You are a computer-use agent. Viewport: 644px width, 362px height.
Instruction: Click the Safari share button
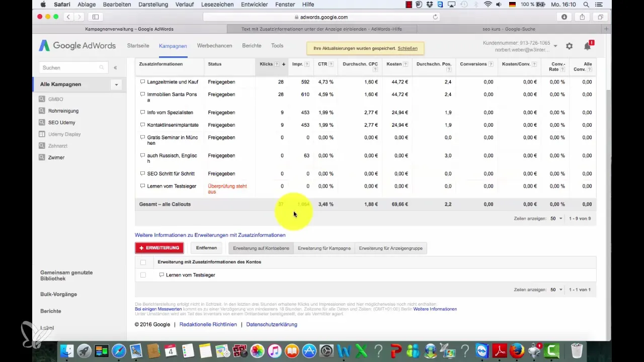click(x=582, y=17)
